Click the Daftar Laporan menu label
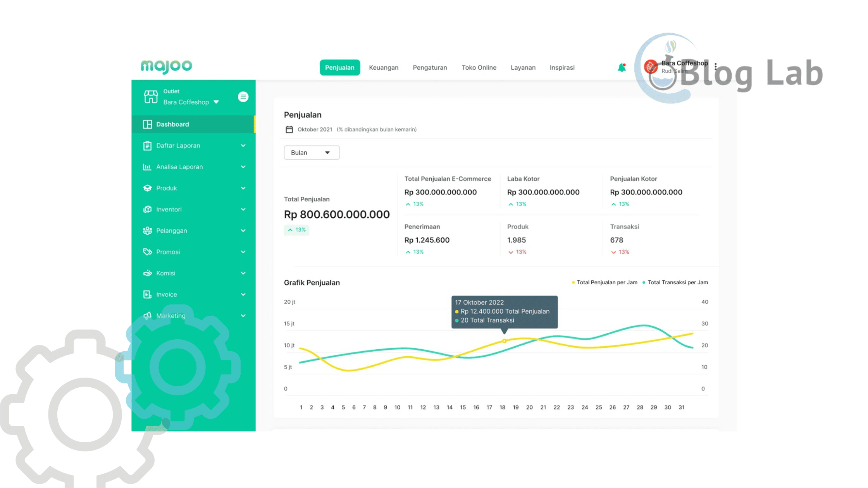 tap(178, 146)
